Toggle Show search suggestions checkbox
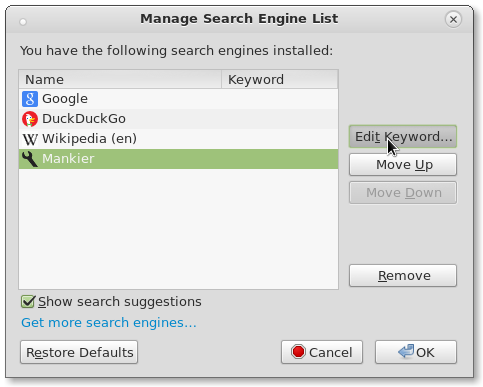This screenshot has width=483, height=387. [28, 302]
